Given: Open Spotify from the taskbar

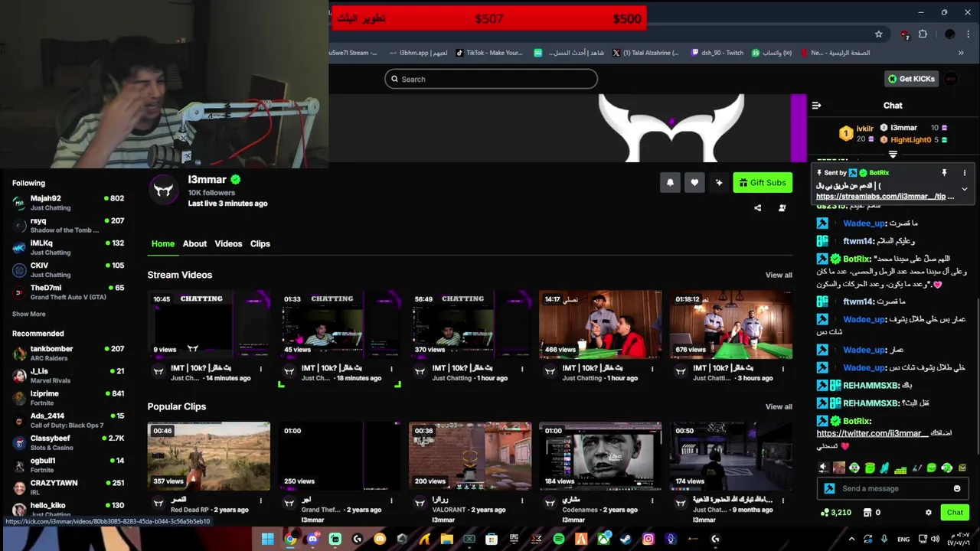Looking at the screenshot, I should (559, 539).
